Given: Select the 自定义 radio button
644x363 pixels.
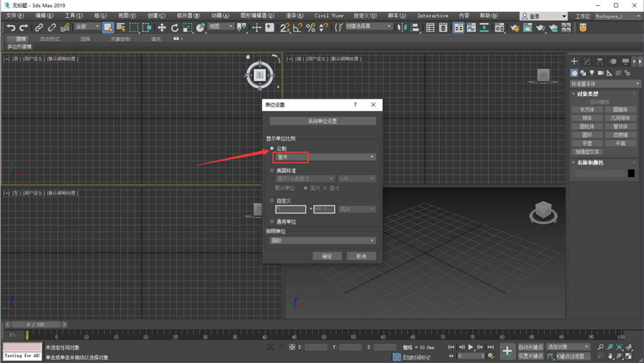Looking at the screenshot, I should [272, 200].
